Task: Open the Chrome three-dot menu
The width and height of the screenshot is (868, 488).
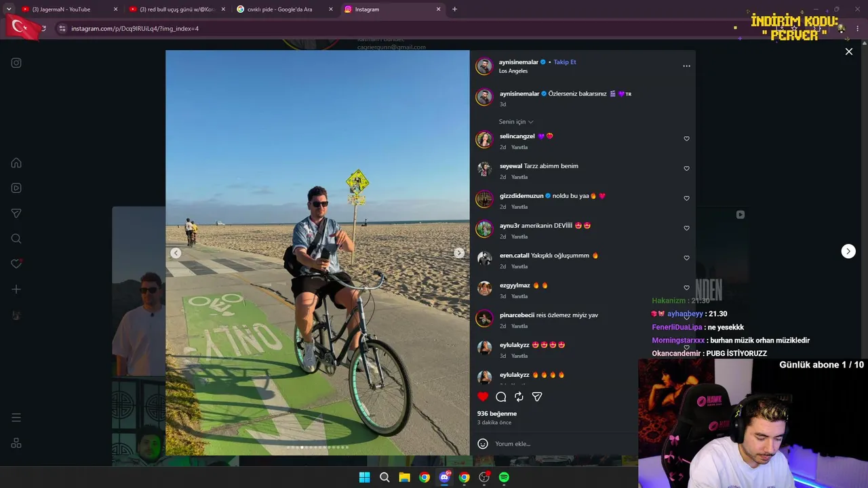Action: (x=858, y=28)
